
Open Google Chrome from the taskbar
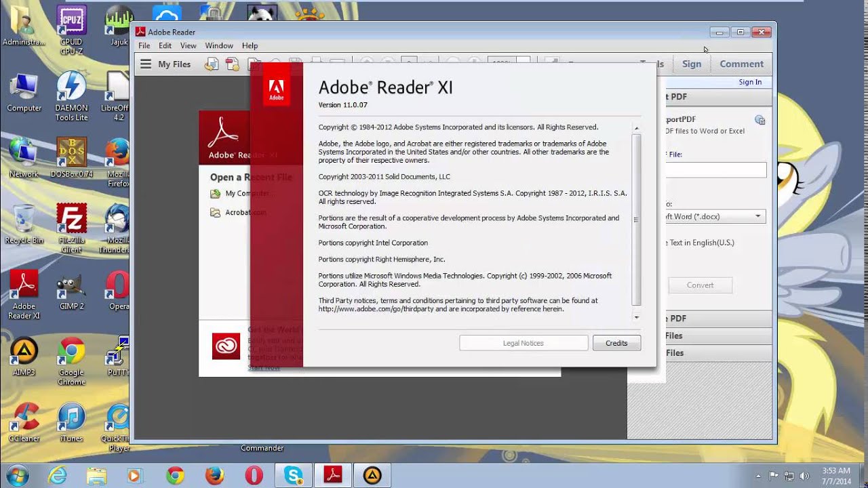175,476
